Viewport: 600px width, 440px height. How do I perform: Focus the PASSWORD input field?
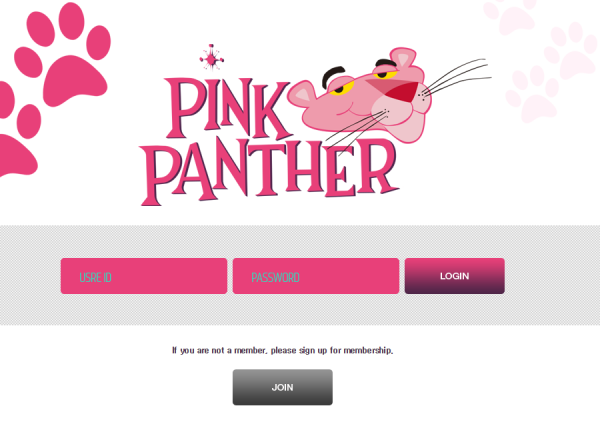[316, 276]
